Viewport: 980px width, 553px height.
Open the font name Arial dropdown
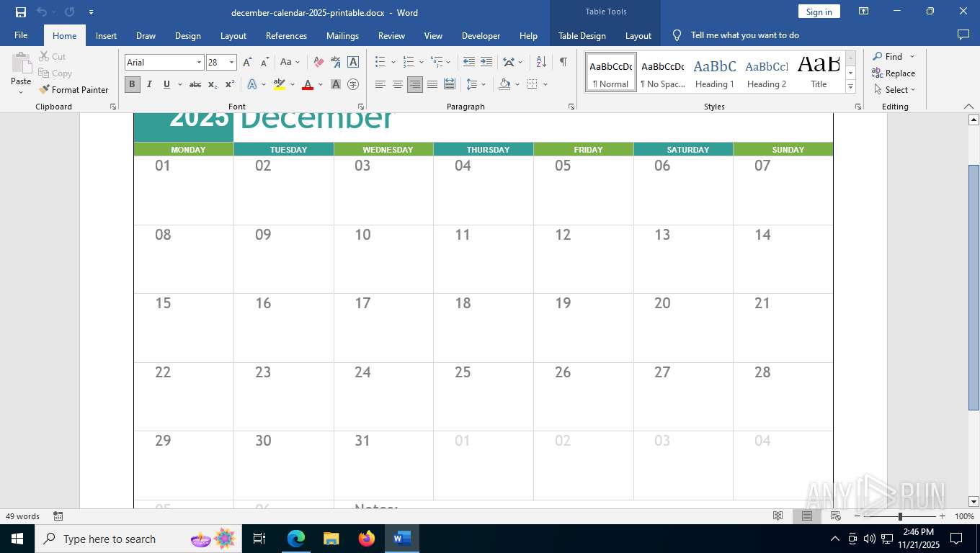click(199, 63)
